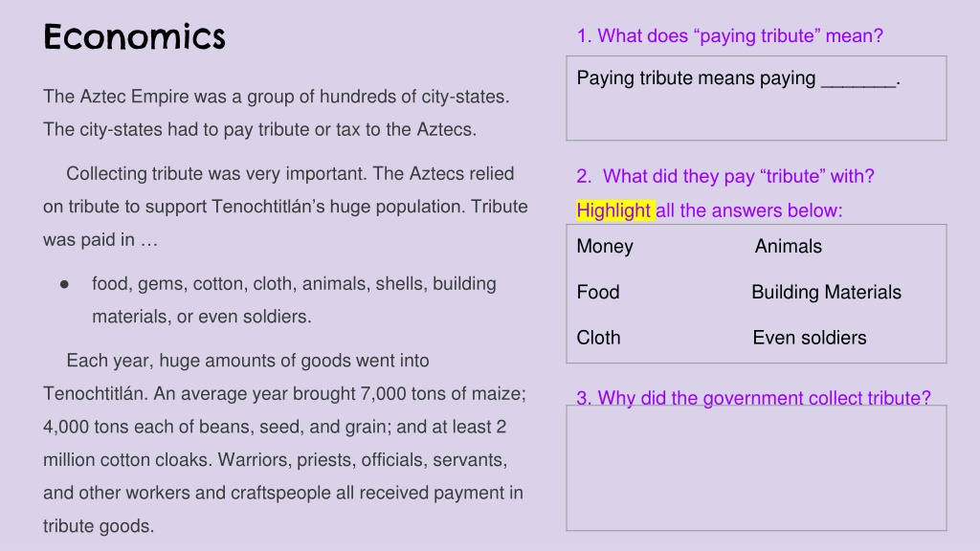Click inside the 'Paying tribute means paying' answer box

coord(756,99)
